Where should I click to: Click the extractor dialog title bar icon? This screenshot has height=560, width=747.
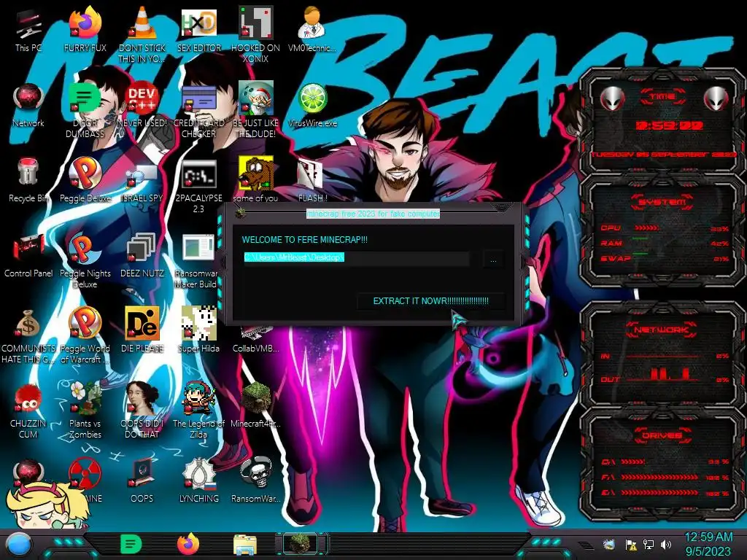click(x=241, y=212)
